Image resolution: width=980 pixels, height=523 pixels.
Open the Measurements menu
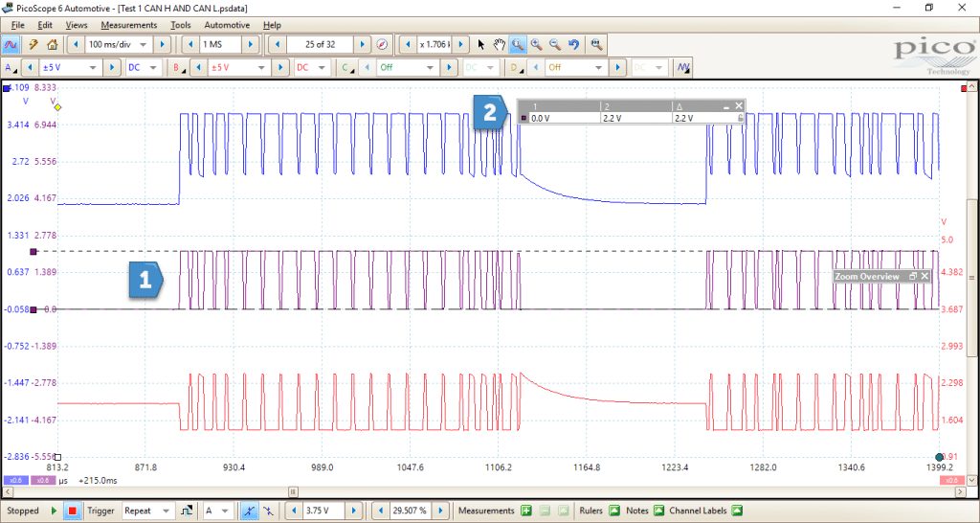tap(129, 25)
